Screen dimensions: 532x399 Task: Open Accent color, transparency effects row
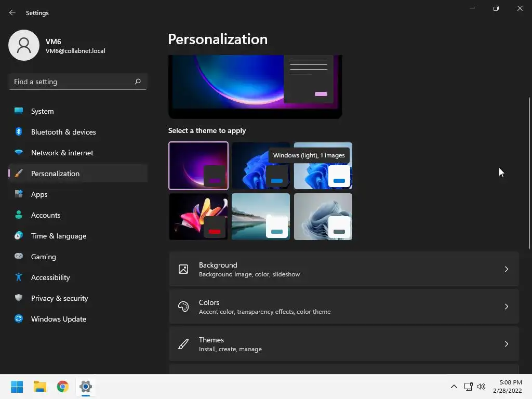click(x=344, y=307)
